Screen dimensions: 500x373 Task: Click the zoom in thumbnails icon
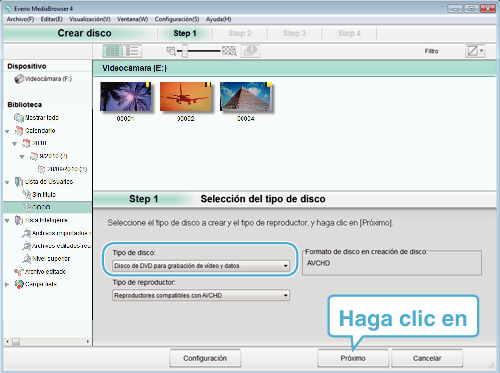pyautogui.click(x=229, y=51)
